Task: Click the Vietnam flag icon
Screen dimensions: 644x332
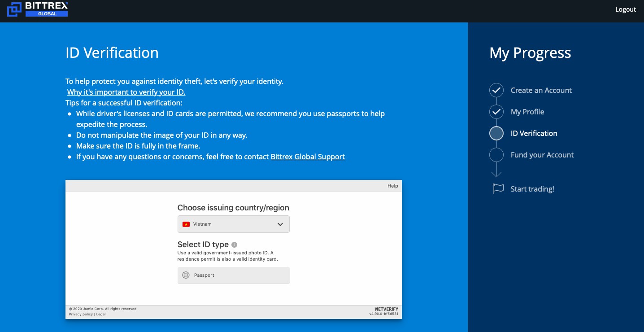Action: [x=186, y=224]
